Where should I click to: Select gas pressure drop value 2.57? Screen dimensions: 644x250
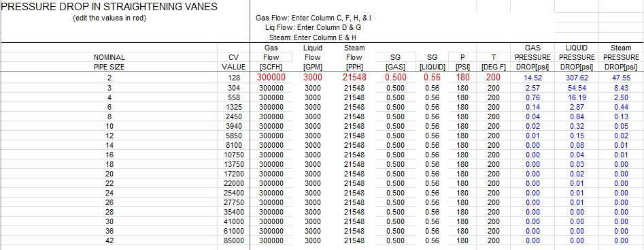click(x=532, y=88)
